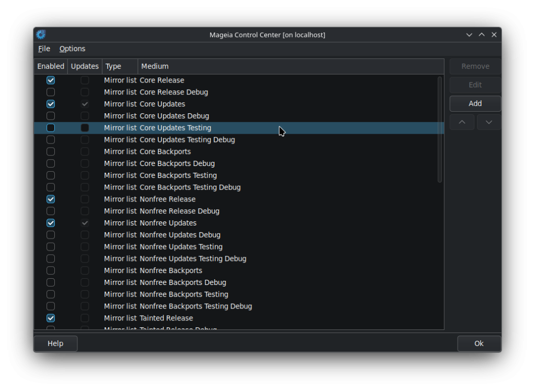Screen dimensions: 535x392
Task: Move selected medium down with arrow button
Action: [x=489, y=122]
